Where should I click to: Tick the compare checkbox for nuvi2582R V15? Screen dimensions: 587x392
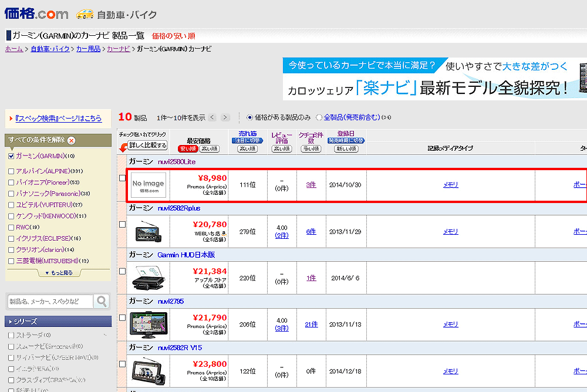click(122, 364)
